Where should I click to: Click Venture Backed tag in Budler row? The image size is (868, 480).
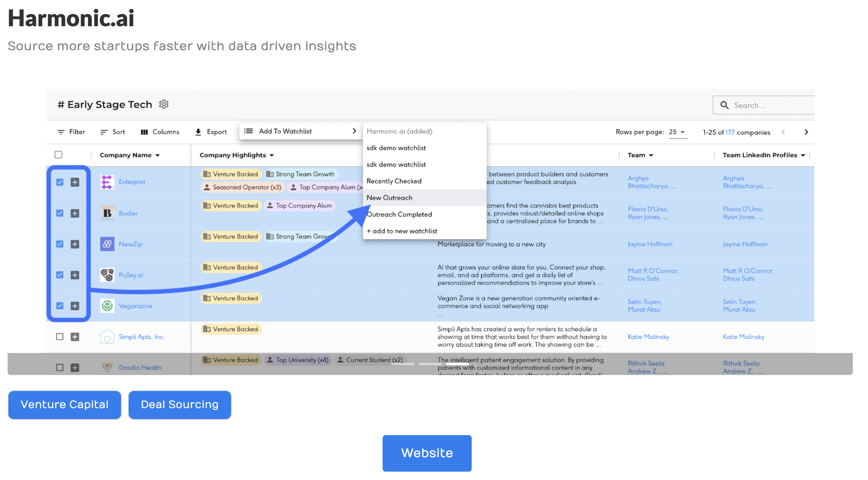pos(231,206)
